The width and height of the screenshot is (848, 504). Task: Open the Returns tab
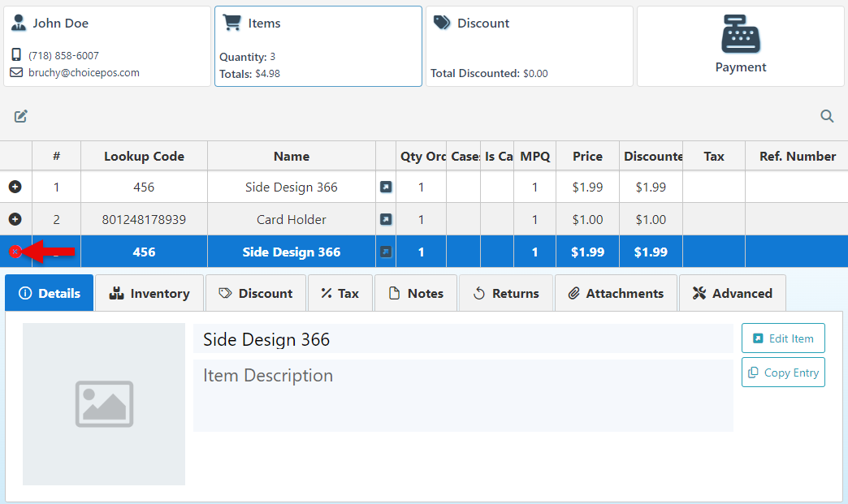click(x=505, y=293)
